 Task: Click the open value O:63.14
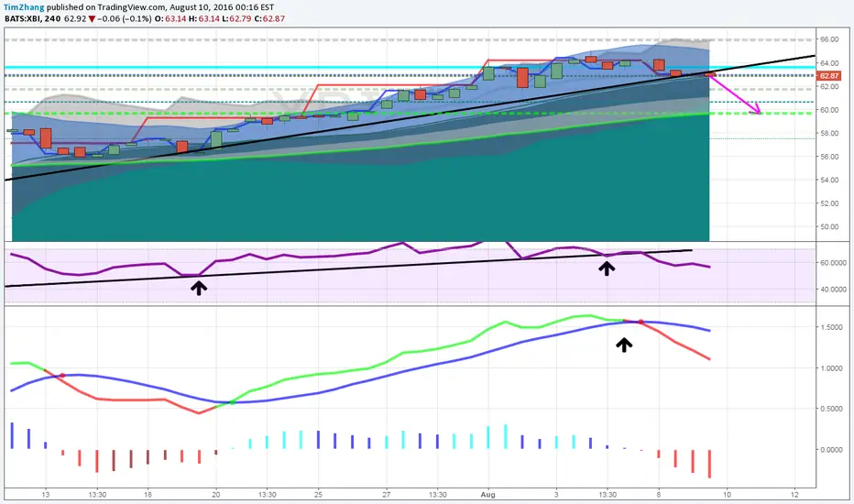click(170, 18)
